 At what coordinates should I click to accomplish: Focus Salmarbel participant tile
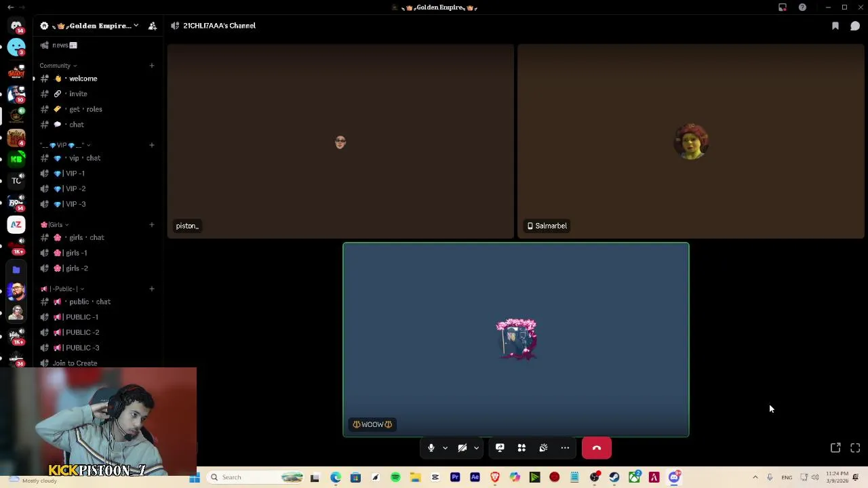[x=691, y=142]
